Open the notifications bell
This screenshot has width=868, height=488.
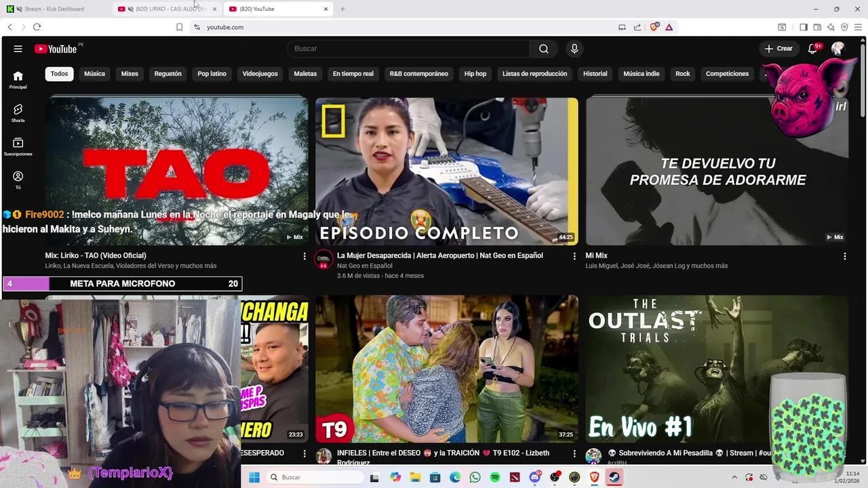click(x=812, y=49)
